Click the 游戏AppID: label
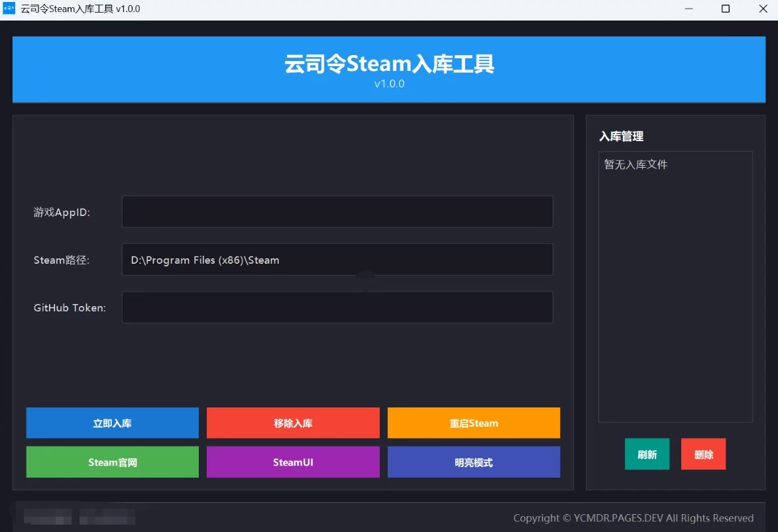 coord(62,213)
